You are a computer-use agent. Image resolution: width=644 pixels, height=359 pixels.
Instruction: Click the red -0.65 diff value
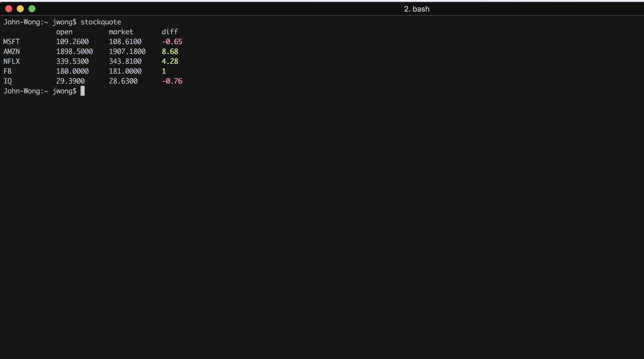click(x=172, y=42)
